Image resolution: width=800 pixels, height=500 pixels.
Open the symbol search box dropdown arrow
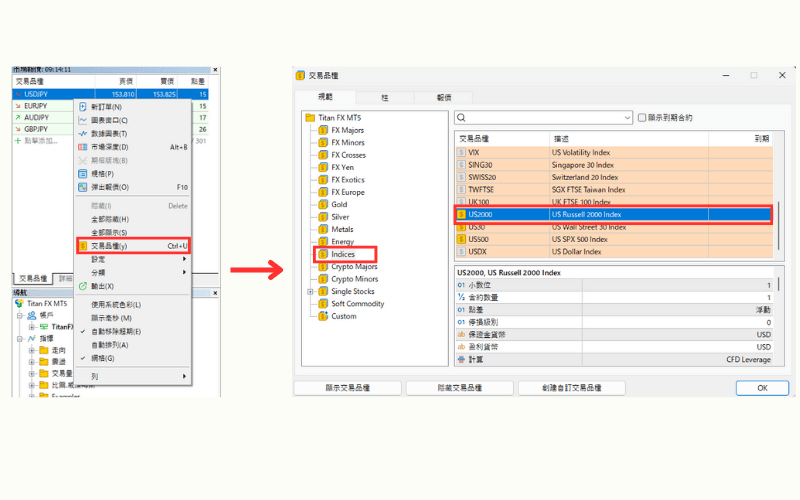point(627,118)
